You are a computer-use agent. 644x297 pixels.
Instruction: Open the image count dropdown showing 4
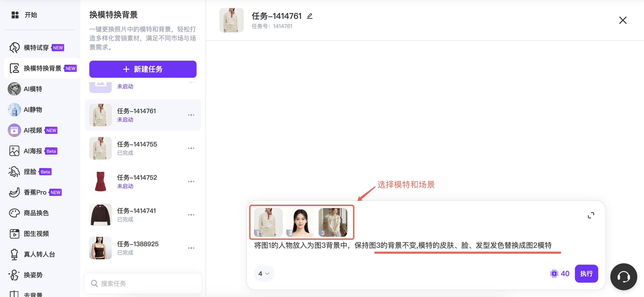click(264, 273)
